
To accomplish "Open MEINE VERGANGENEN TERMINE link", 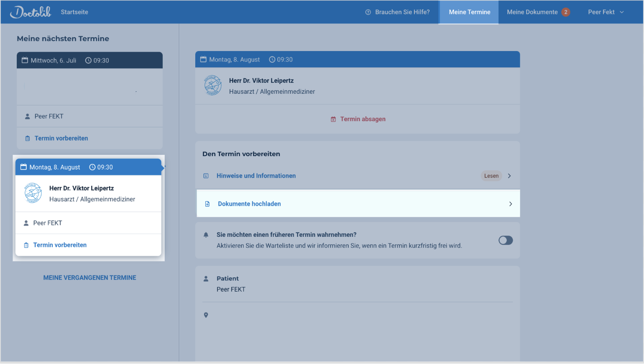I will pyautogui.click(x=89, y=278).
